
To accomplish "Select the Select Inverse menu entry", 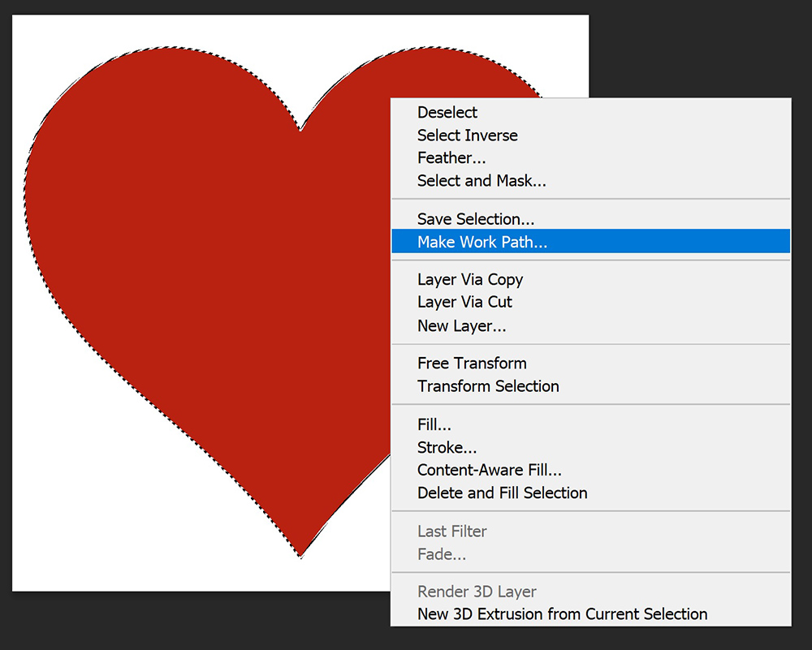I will coord(591,135).
